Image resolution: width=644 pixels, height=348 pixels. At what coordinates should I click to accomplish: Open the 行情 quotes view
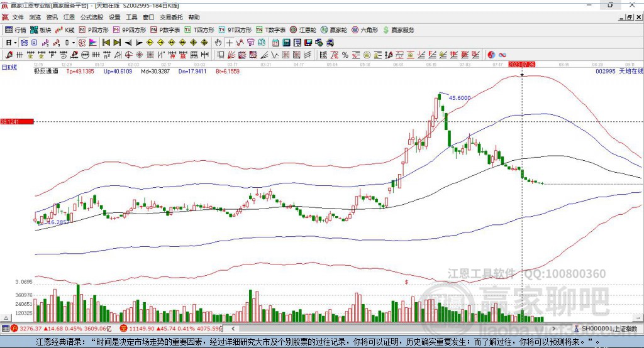[15, 30]
